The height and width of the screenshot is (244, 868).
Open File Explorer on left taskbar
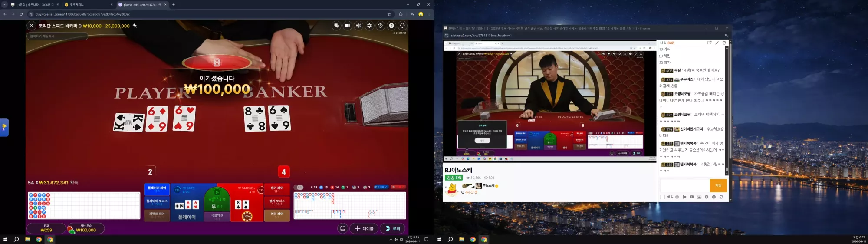point(27,239)
